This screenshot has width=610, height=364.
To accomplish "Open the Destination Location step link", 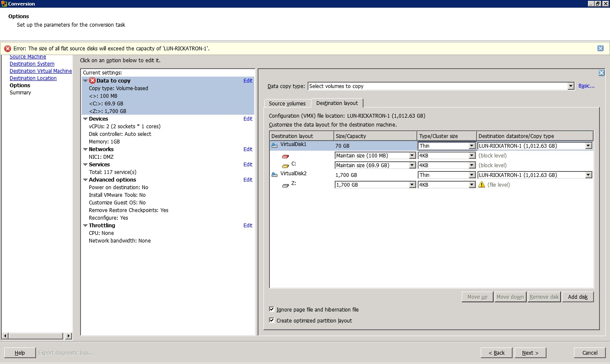I will tap(33, 78).
